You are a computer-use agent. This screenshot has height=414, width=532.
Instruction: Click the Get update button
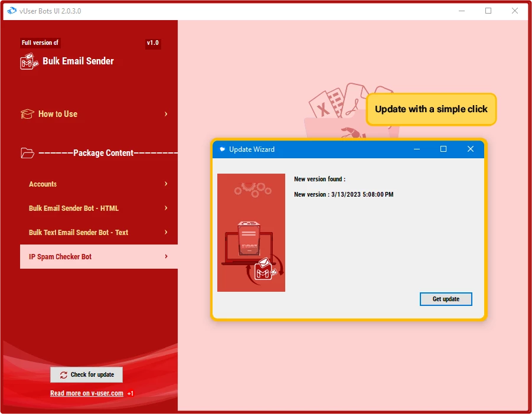(x=446, y=299)
